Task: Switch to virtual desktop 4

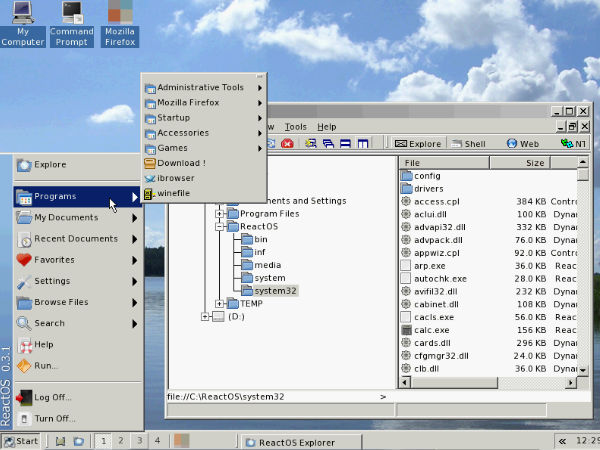Action: tap(156, 440)
